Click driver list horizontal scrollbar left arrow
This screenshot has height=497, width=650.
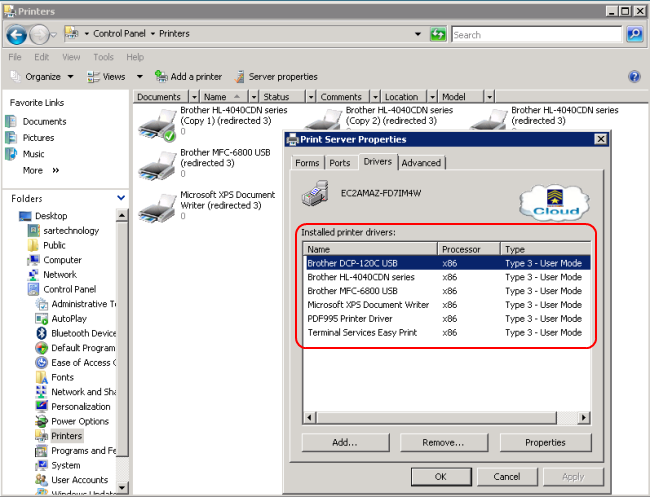tap(310, 417)
